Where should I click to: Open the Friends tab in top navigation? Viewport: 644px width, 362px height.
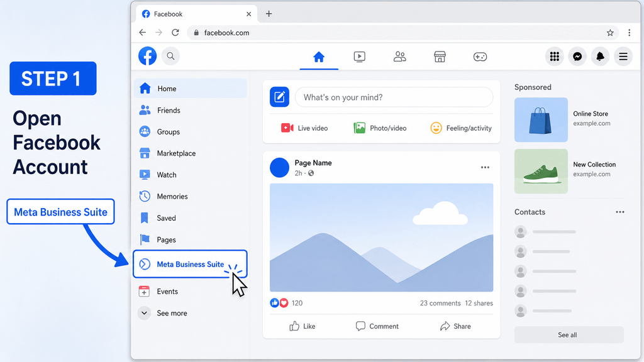(x=399, y=57)
